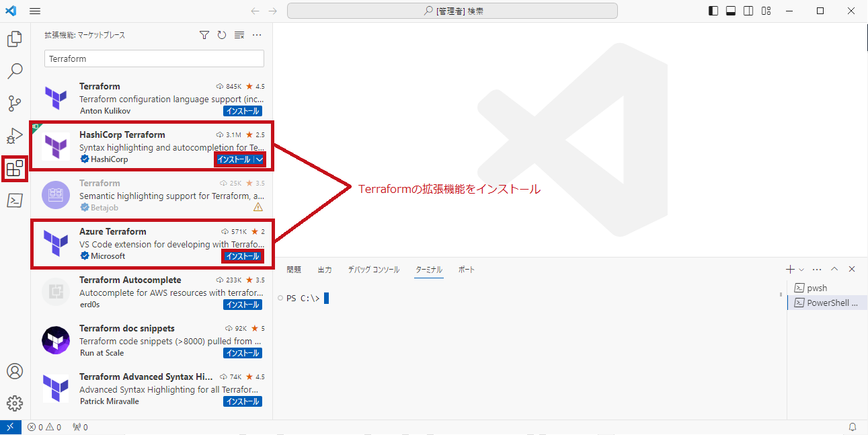Click publisher name erd0s

point(90,305)
